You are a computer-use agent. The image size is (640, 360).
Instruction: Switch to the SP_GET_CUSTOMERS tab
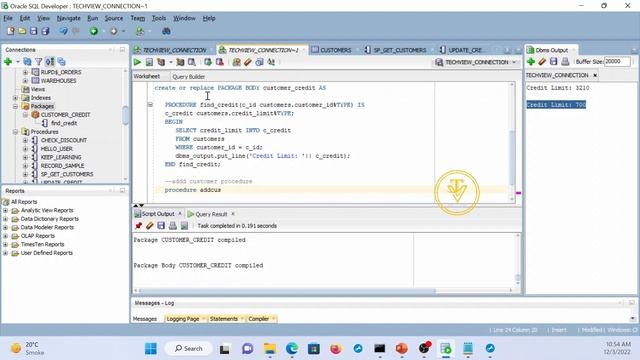[400, 50]
